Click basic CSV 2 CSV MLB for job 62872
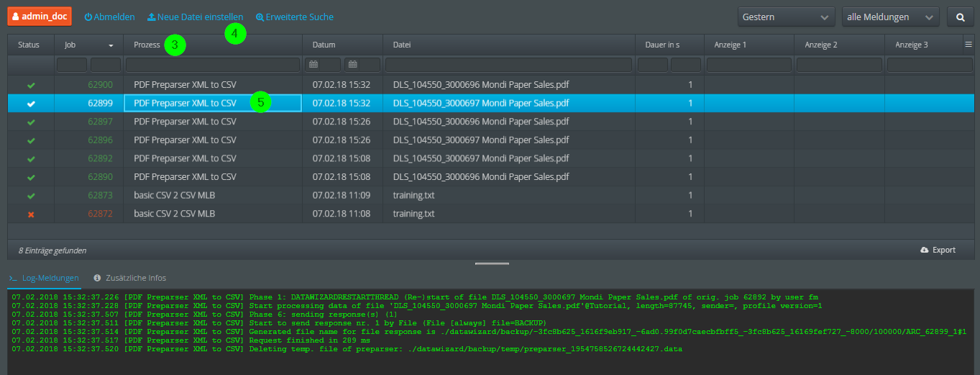 [175, 214]
